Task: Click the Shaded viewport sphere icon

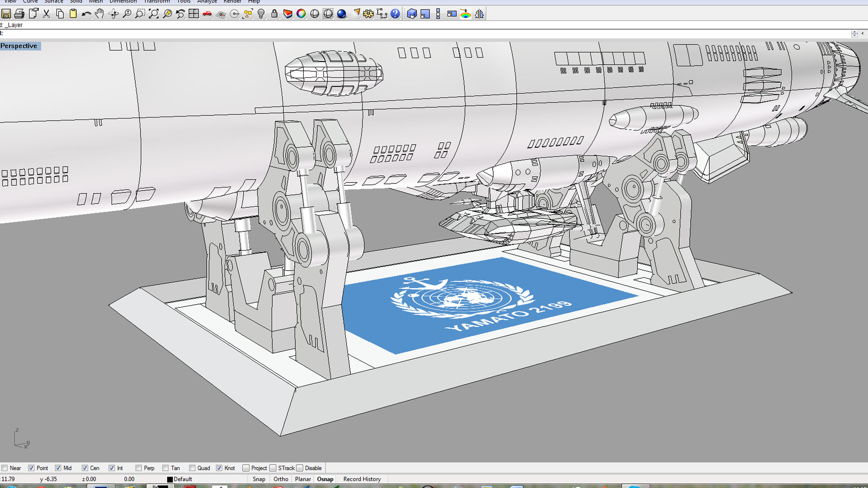Action: click(315, 14)
